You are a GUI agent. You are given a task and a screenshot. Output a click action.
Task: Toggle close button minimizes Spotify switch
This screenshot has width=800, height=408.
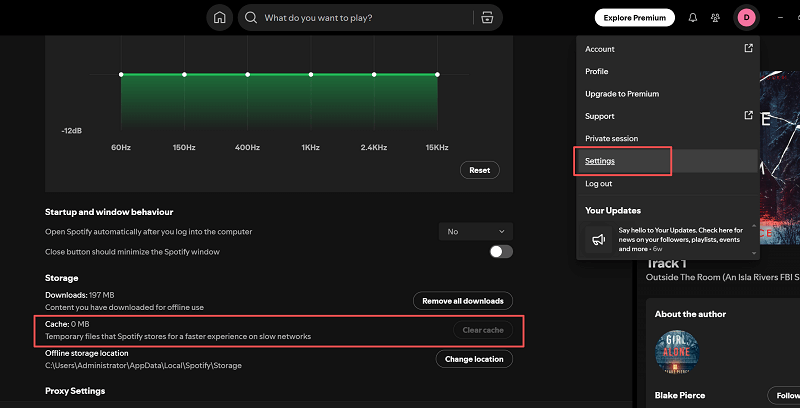click(x=501, y=251)
